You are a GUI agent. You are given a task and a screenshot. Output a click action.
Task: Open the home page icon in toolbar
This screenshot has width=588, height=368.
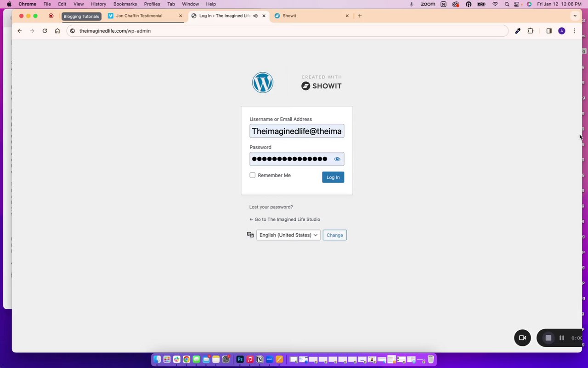coord(57,31)
